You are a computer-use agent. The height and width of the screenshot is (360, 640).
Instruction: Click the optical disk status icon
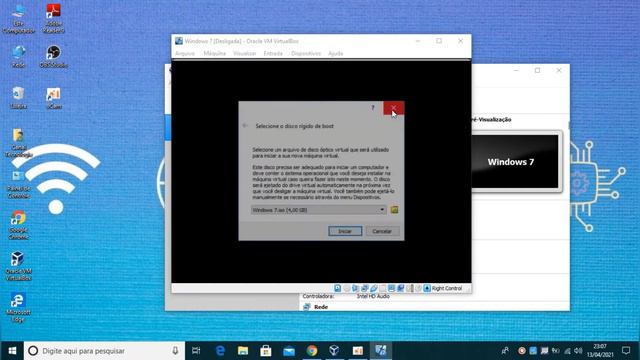click(x=347, y=288)
